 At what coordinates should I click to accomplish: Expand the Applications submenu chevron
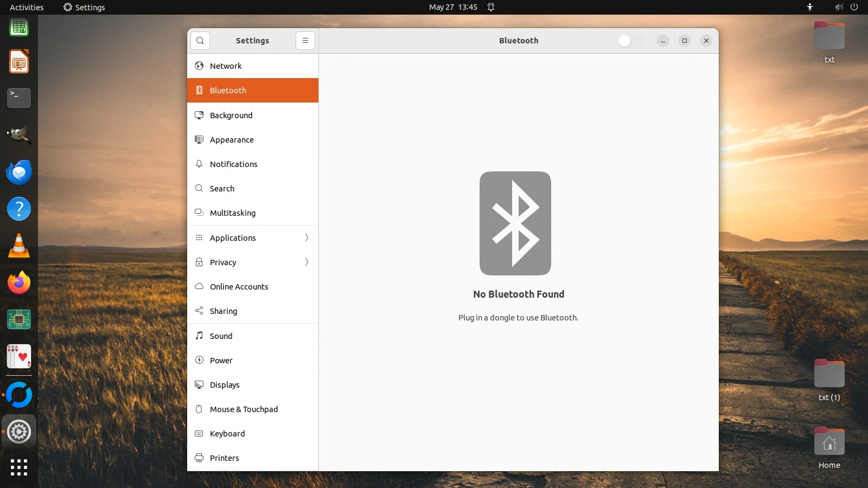pos(307,238)
